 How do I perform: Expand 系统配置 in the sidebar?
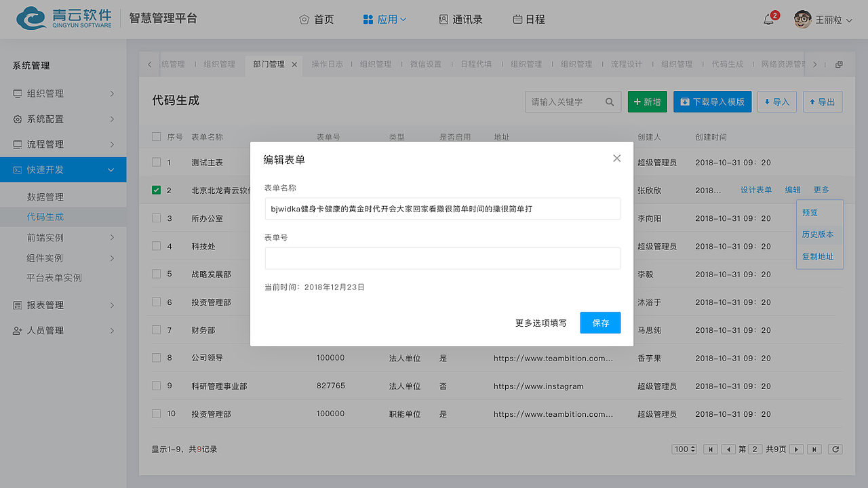click(63, 119)
